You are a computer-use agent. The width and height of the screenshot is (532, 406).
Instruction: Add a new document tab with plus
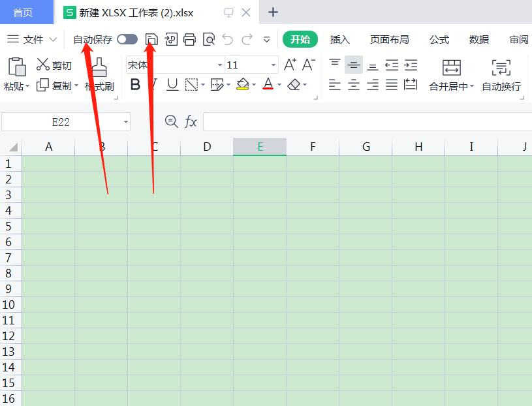point(273,12)
